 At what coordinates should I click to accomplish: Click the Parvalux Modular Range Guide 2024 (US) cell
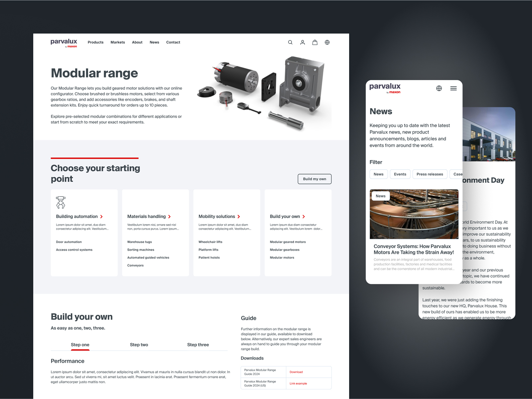(263, 383)
